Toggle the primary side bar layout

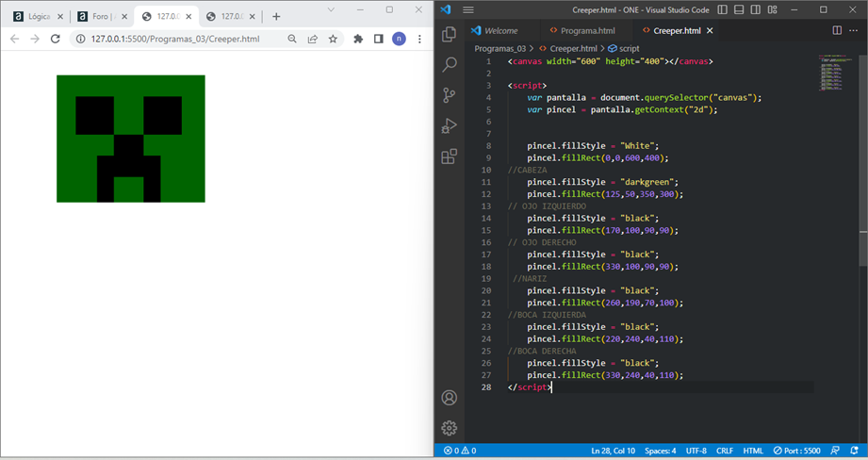[x=723, y=9]
